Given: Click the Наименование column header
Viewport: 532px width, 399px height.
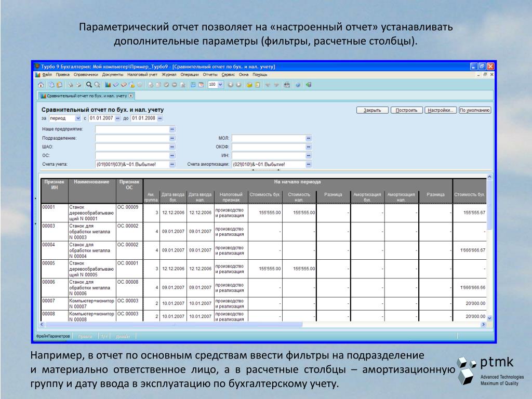Looking at the screenshot, I should point(91,190).
